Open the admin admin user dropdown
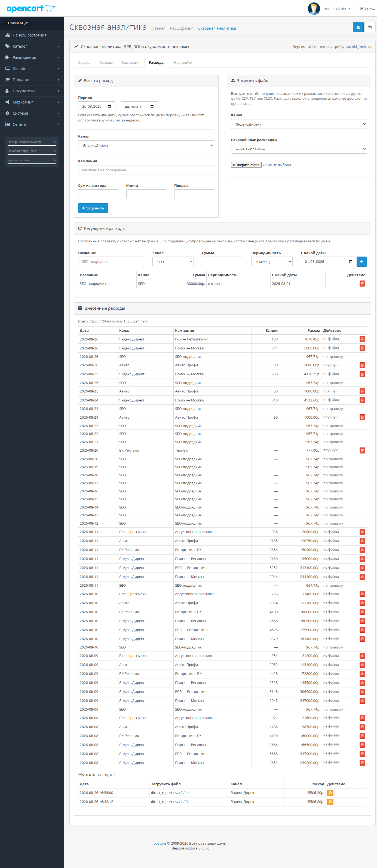377x868 pixels. click(x=337, y=8)
